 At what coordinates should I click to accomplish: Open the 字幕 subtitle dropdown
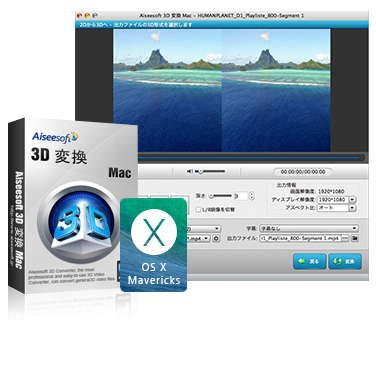point(309,229)
